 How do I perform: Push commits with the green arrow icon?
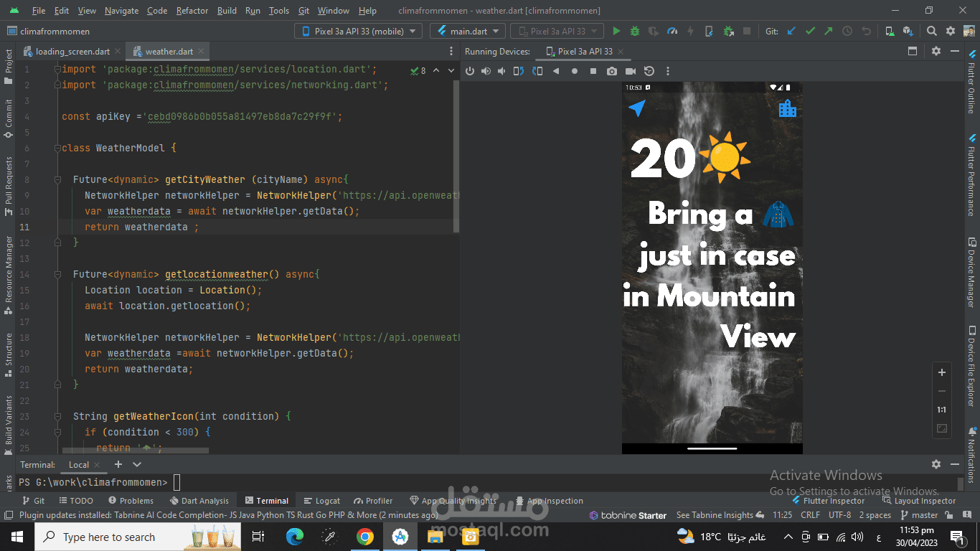[829, 31]
